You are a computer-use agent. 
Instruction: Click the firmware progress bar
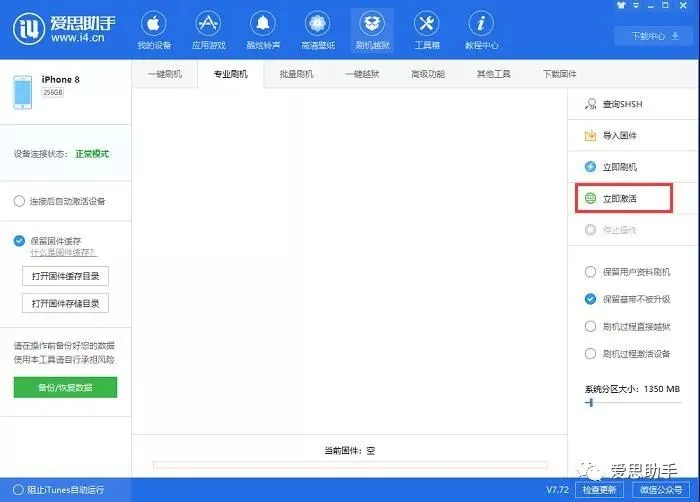coord(350,464)
